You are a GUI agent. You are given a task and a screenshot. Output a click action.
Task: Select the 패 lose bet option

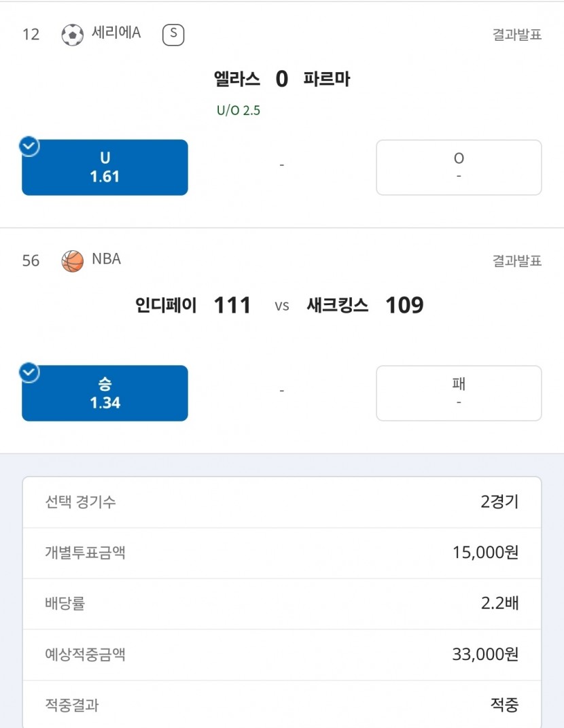459,394
